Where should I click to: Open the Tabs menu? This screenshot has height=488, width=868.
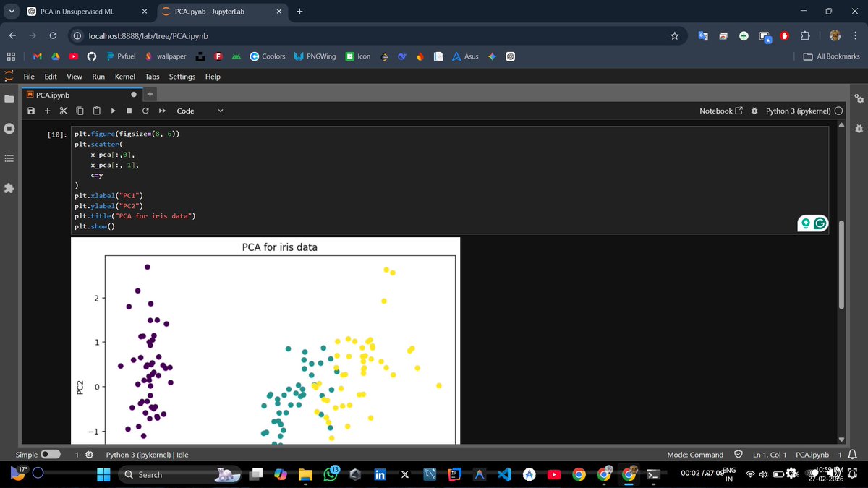point(152,76)
